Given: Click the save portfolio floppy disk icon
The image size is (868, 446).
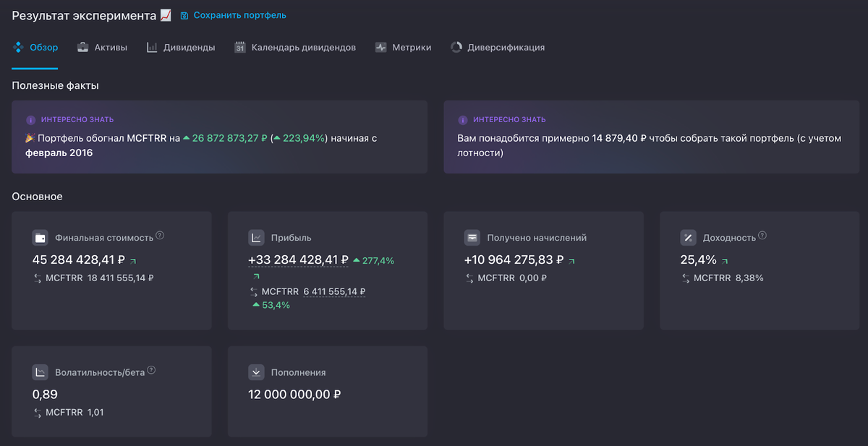Looking at the screenshot, I should tap(184, 15).
